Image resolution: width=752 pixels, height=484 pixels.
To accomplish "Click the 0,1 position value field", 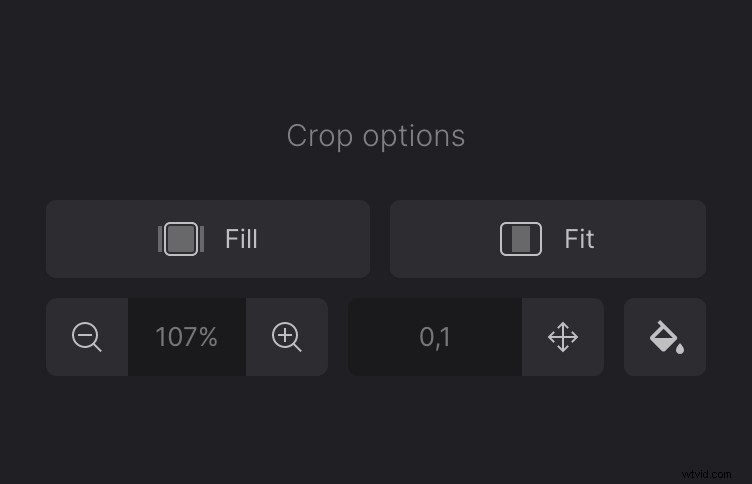I will (x=435, y=337).
